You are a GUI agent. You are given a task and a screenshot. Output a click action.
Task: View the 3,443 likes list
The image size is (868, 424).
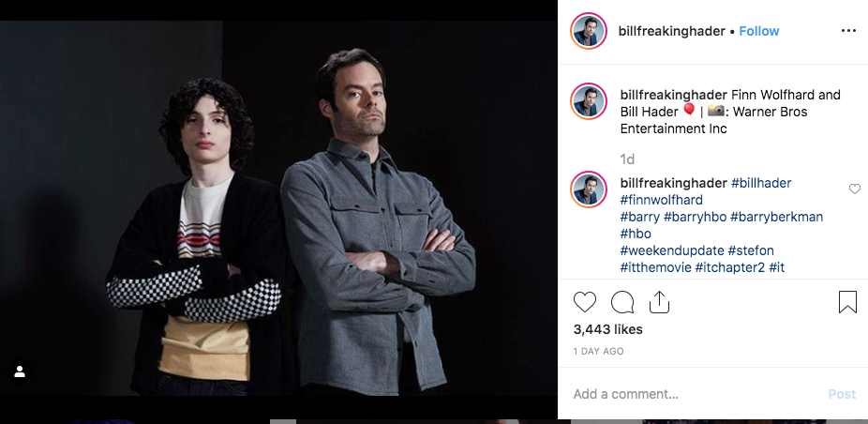pos(607,329)
